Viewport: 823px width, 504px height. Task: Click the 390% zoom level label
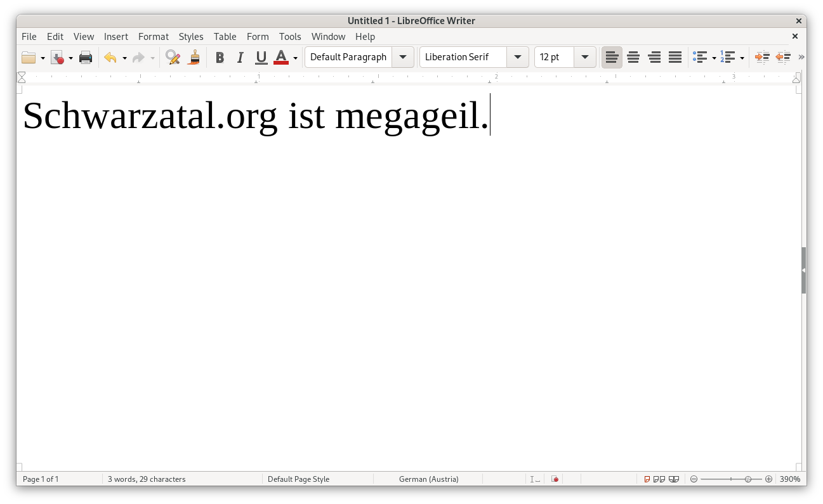790,479
